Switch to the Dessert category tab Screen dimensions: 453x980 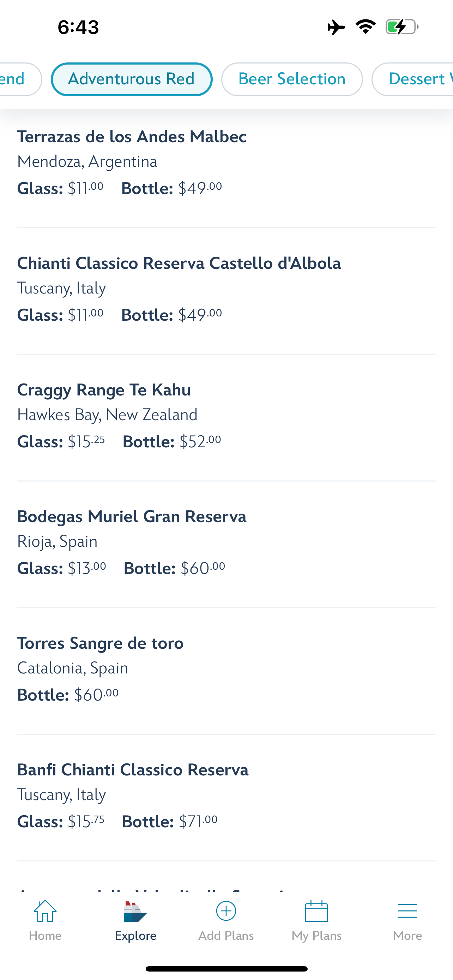pyautogui.click(x=415, y=79)
